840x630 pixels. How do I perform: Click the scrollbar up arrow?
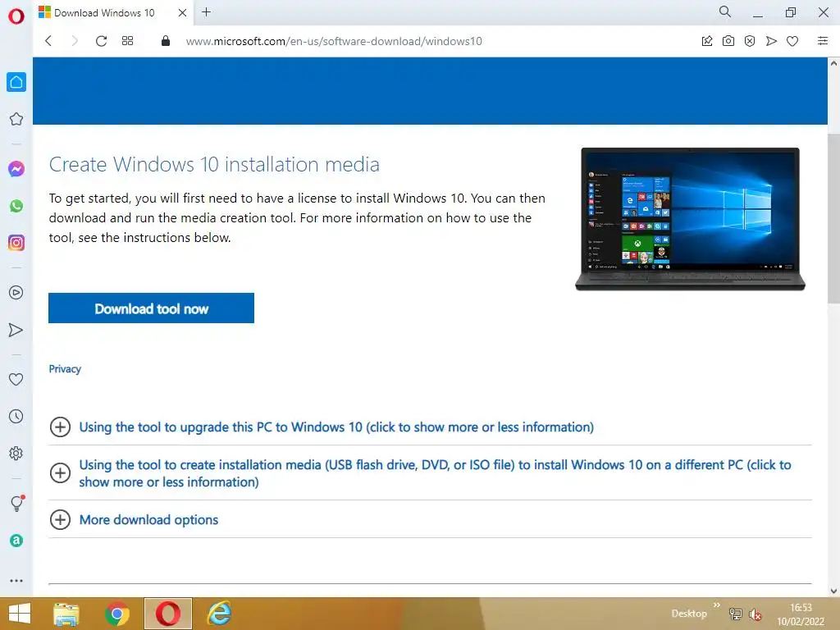coord(833,62)
